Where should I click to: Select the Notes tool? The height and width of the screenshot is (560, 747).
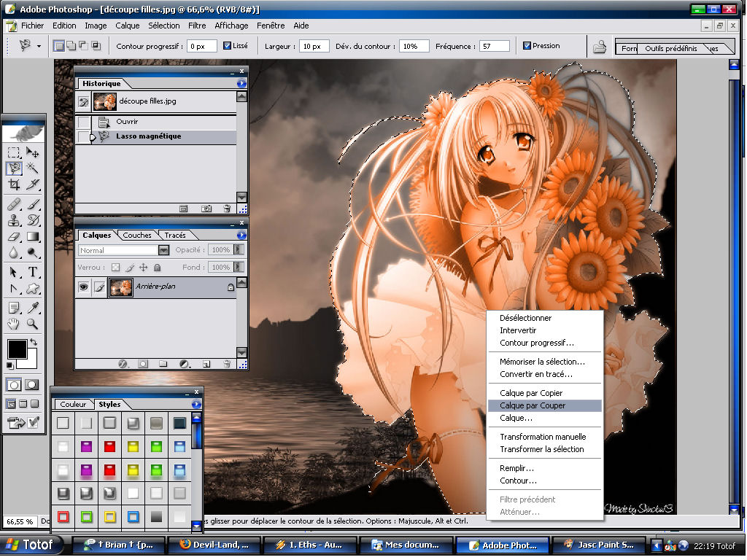click(14, 308)
